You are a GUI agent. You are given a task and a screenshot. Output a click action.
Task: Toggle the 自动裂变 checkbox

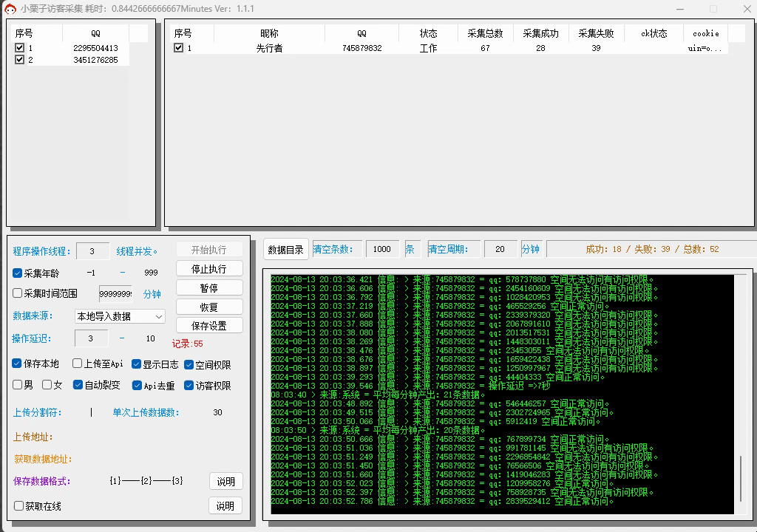coord(78,385)
